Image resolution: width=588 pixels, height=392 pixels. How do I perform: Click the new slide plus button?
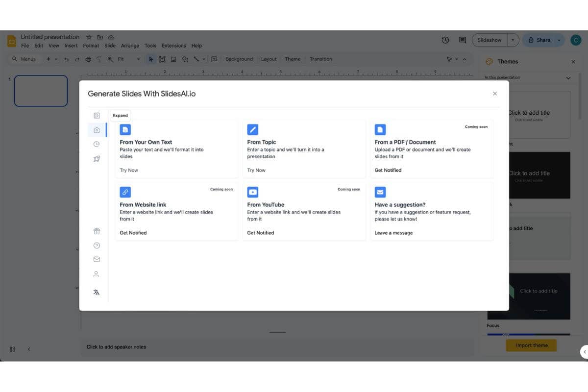pos(48,59)
